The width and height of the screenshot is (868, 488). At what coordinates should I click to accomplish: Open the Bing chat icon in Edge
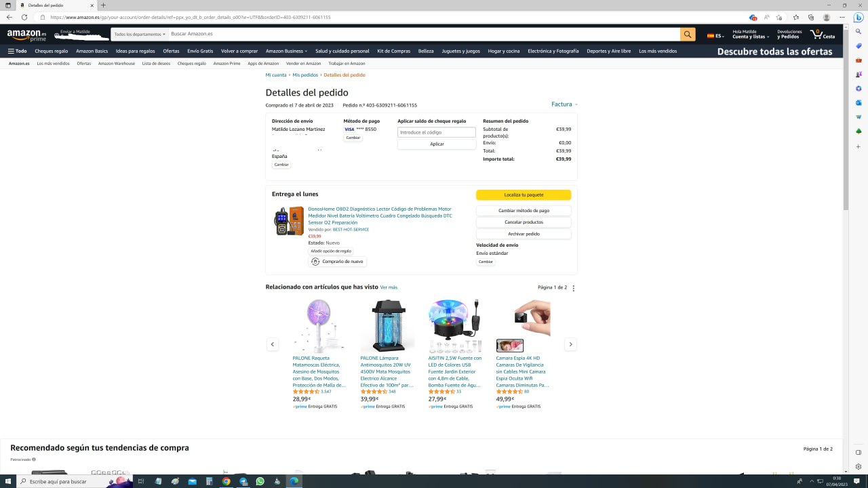click(x=859, y=18)
